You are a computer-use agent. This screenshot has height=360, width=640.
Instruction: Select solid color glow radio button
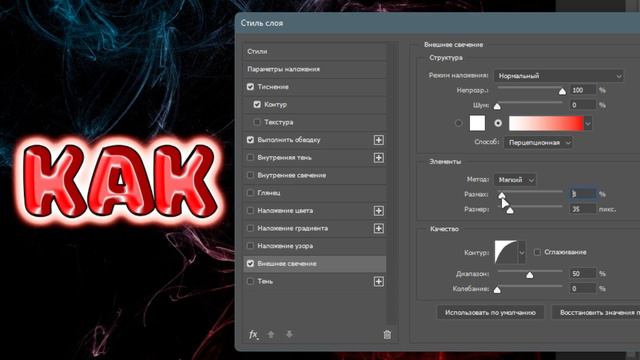(x=458, y=123)
